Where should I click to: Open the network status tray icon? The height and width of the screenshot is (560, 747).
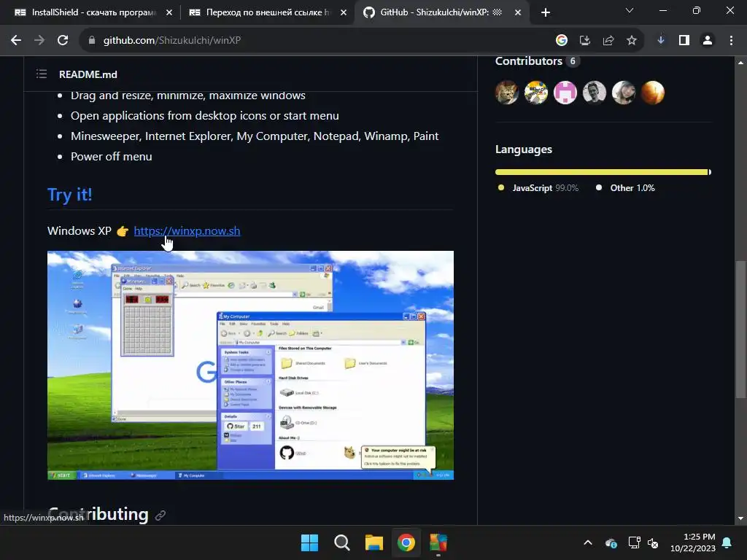pyautogui.click(x=634, y=542)
